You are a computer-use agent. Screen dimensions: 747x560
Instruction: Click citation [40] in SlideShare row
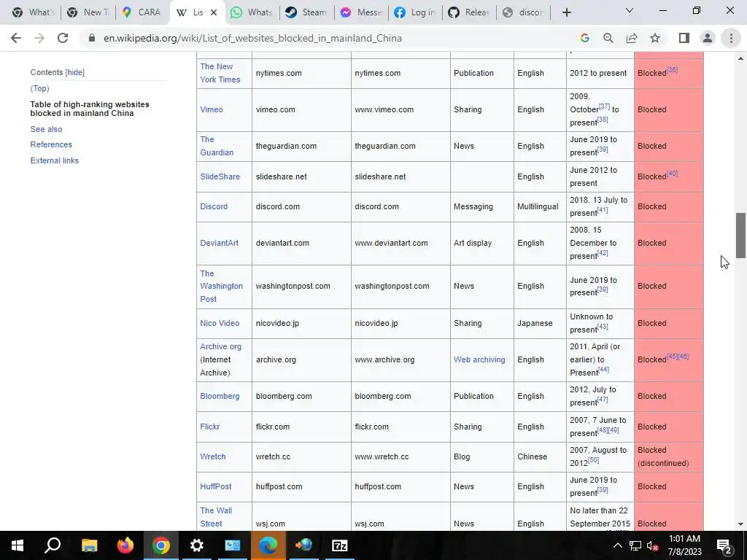pyautogui.click(x=672, y=174)
